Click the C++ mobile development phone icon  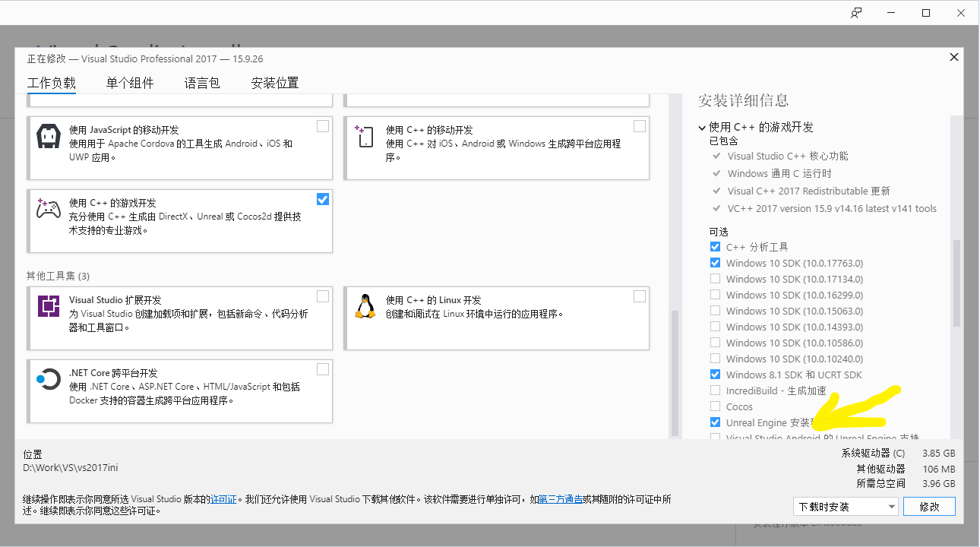pyautogui.click(x=365, y=137)
